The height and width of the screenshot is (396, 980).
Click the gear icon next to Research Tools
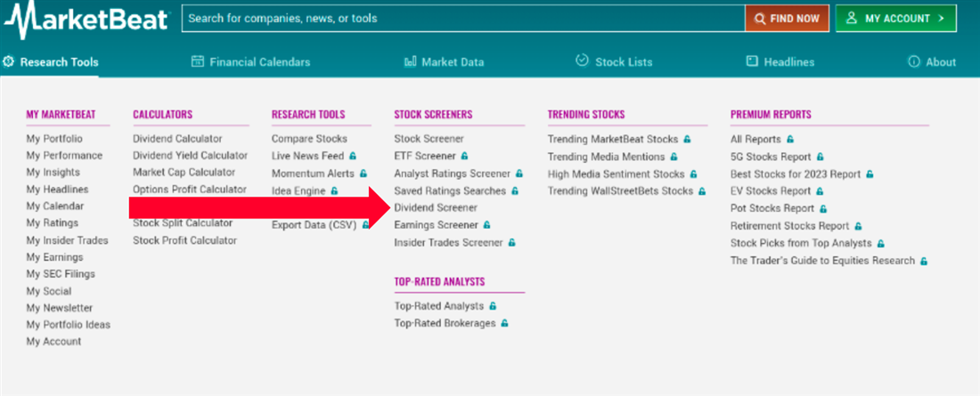(x=9, y=61)
